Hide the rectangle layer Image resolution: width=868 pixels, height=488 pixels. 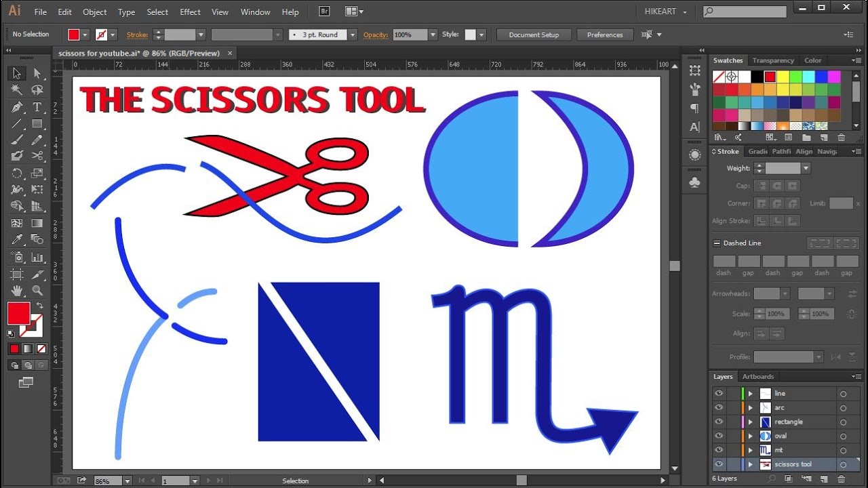(719, 422)
